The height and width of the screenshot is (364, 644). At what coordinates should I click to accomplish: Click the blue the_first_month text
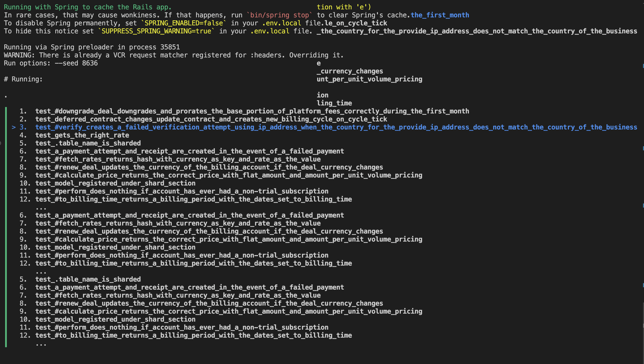[x=439, y=15]
